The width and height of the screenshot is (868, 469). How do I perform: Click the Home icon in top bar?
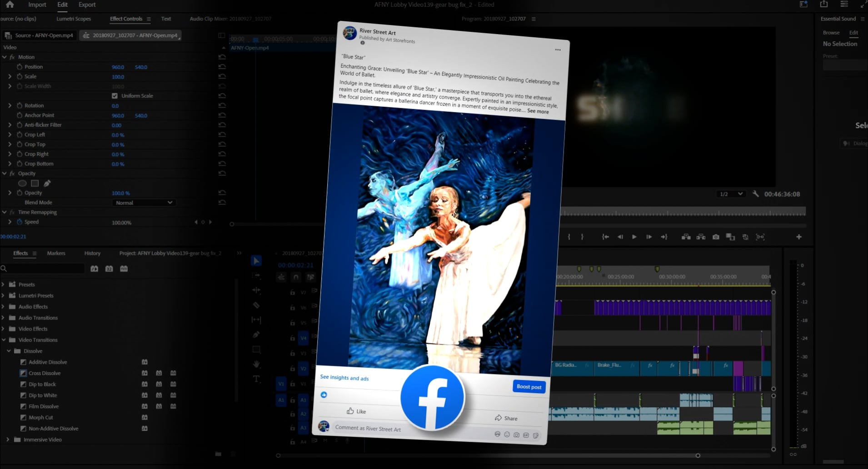[10, 5]
